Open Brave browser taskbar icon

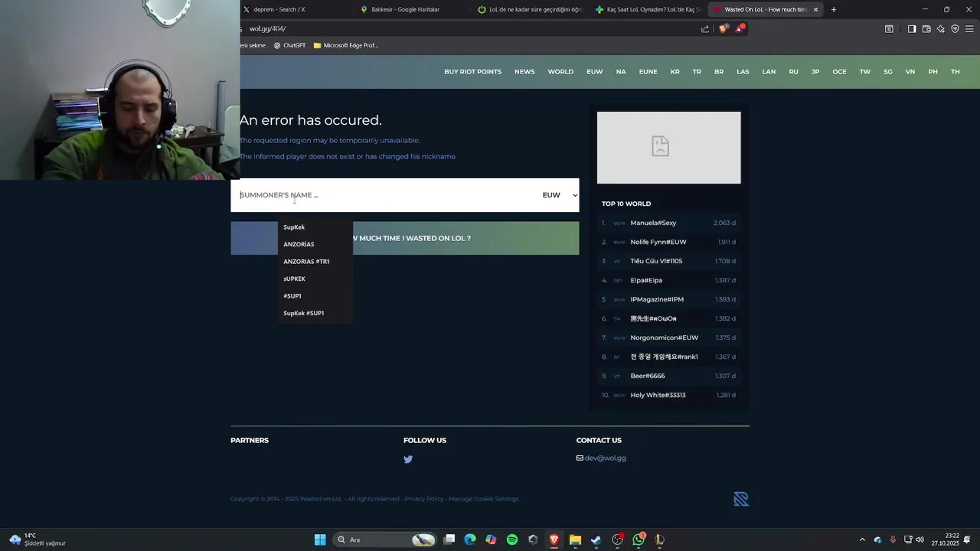tap(554, 540)
